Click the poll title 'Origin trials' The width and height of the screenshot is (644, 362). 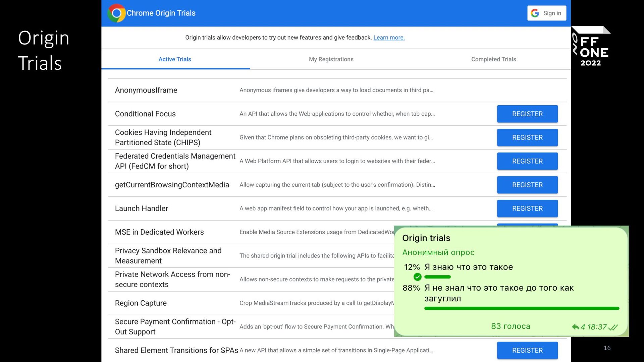pyautogui.click(x=426, y=238)
